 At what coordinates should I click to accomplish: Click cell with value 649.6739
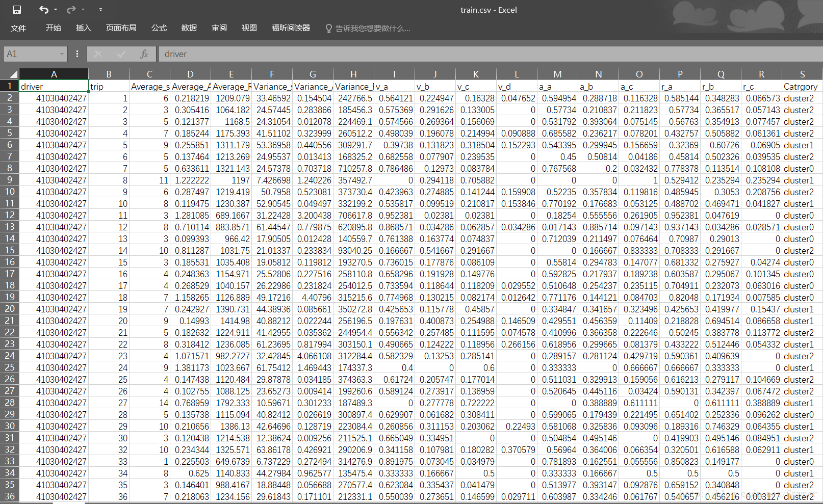point(231,461)
